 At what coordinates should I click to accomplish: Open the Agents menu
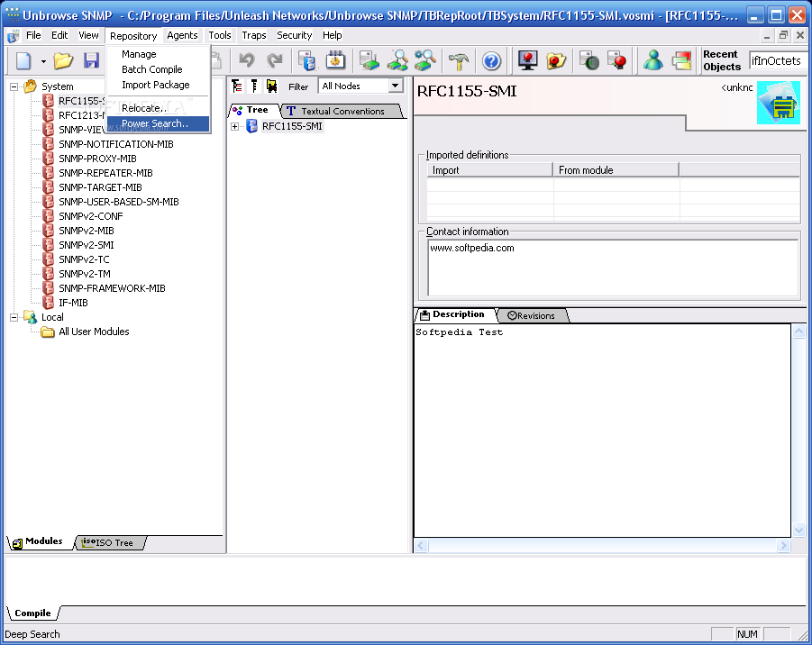[182, 36]
